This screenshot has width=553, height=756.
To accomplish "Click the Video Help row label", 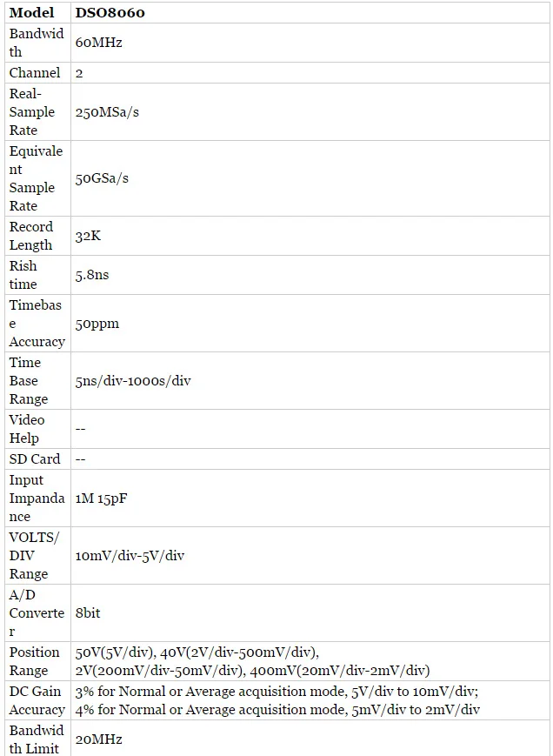I will pyautogui.click(x=27, y=429).
